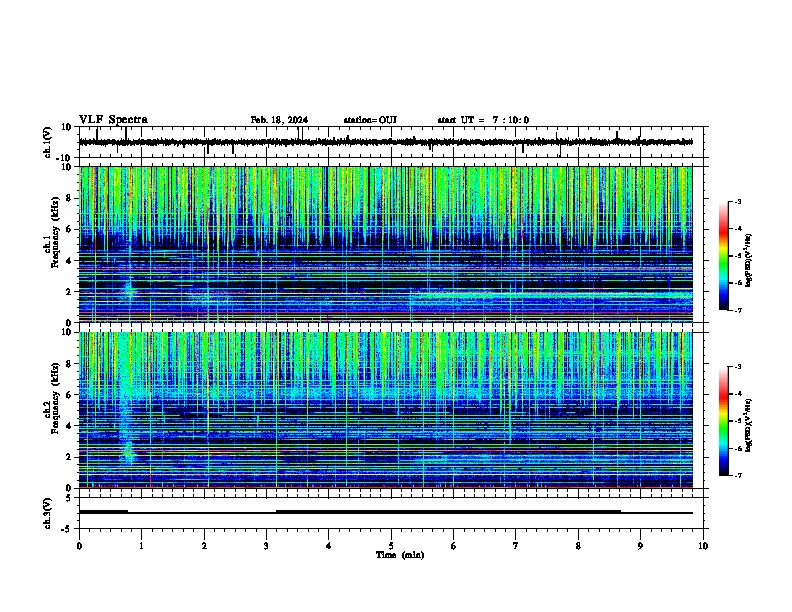Click the 'ch.1(V)' axis label

tap(48, 142)
